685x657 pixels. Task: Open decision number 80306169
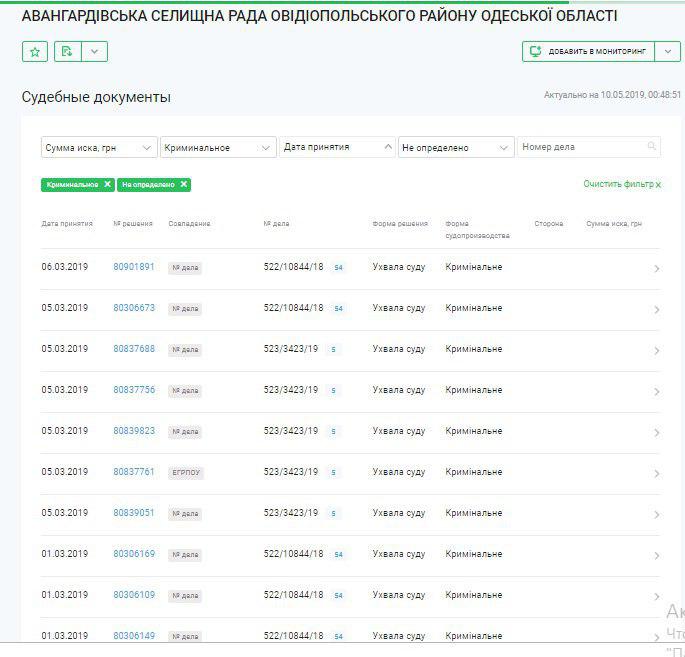pos(134,554)
